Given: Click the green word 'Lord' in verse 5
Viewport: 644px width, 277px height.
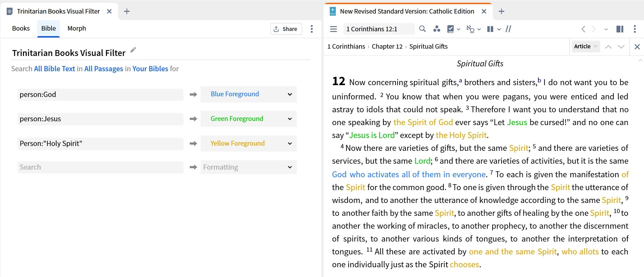Looking at the screenshot, I should [x=422, y=161].
